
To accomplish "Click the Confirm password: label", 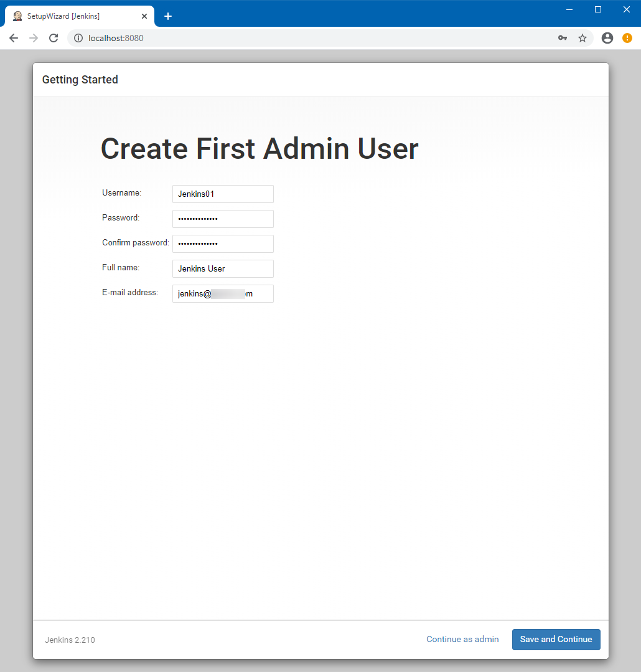I will (136, 242).
